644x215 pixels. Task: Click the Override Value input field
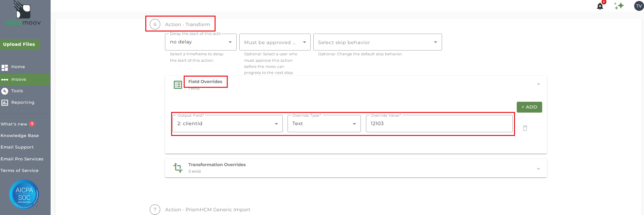(x=439, y=123)
